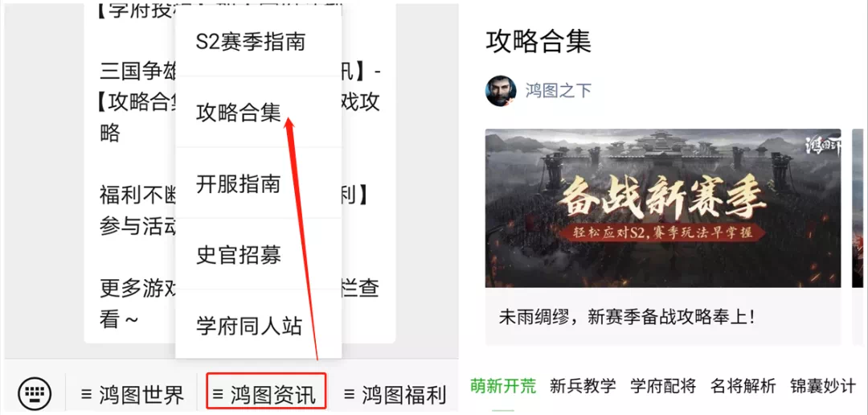Tap the partially visible next banner card
The height and width of the screenshot is (415, 868).
[860, 236]
